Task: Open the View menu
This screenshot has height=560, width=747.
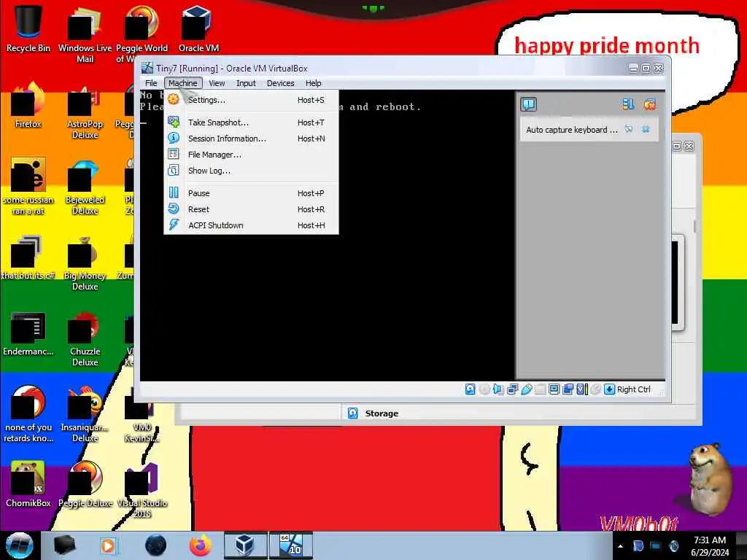Action: 217,83
